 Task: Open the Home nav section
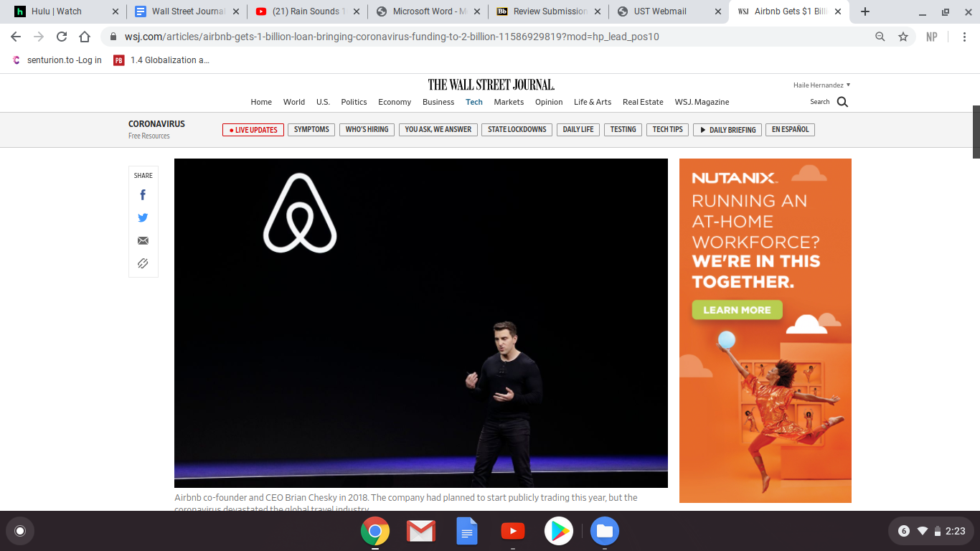pos(261,102)
